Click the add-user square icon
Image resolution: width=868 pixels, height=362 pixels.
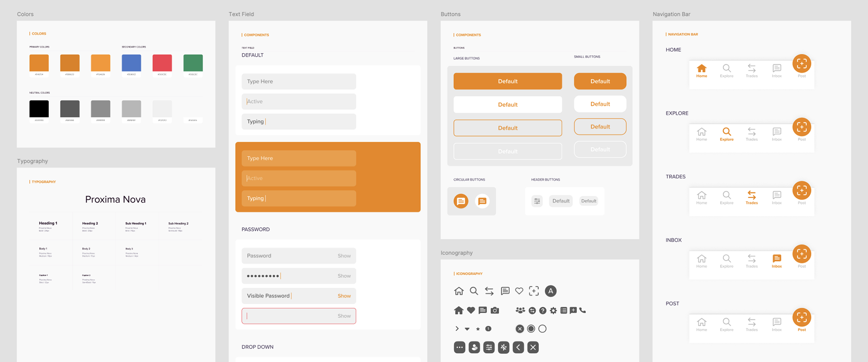pyautogui.click(x=474, y=348)
